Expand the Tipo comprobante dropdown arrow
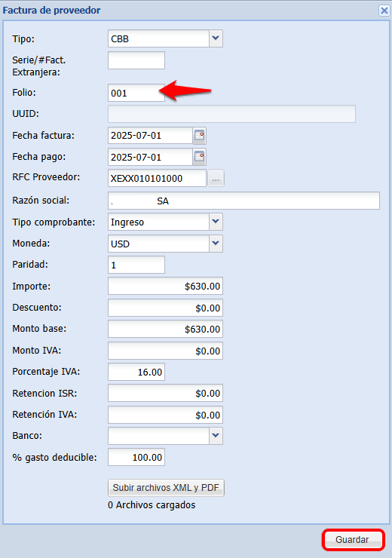This screenshot has width=392, height=558. click(216, 222)
